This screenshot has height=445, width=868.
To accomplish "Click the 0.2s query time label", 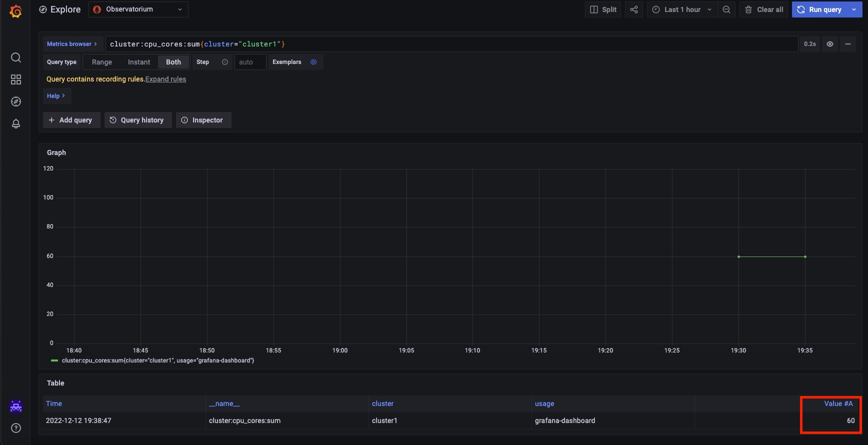I will tap(810, 44).
